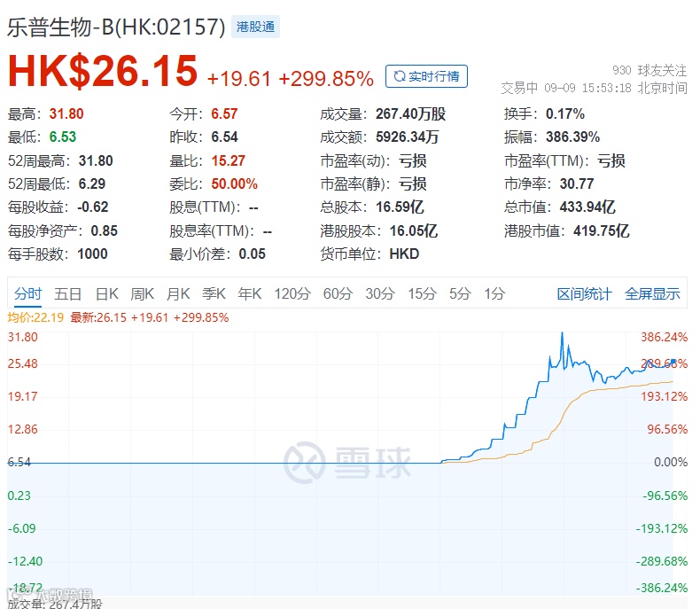Click the 总股本 value 16.59亿
This screenshot has width=700, height=609.
[x=400, y=207]
